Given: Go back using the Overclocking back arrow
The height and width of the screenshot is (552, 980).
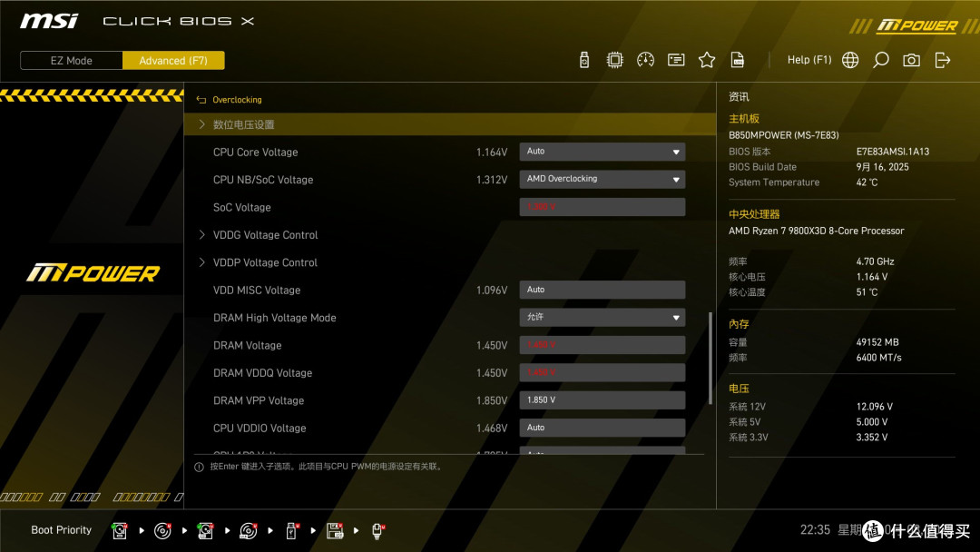Looking at the screenshot, I should [x=201, y=100].
